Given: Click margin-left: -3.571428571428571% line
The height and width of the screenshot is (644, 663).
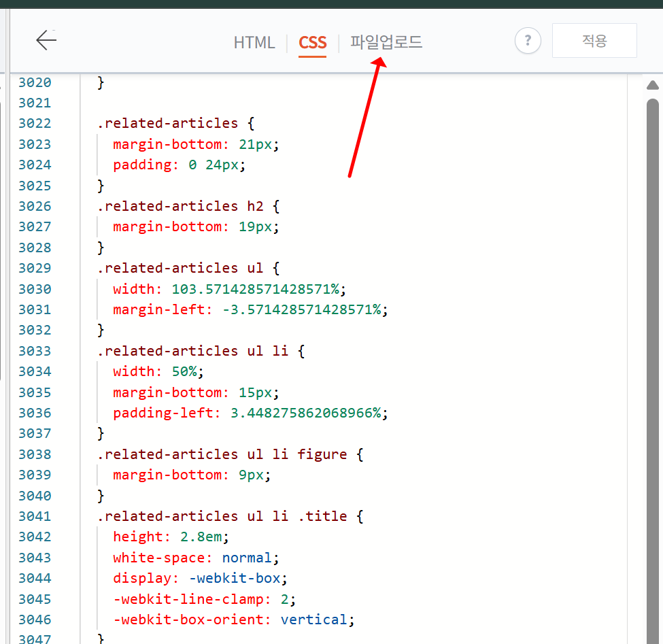Looking at the screenshot, I should point(250,309).
